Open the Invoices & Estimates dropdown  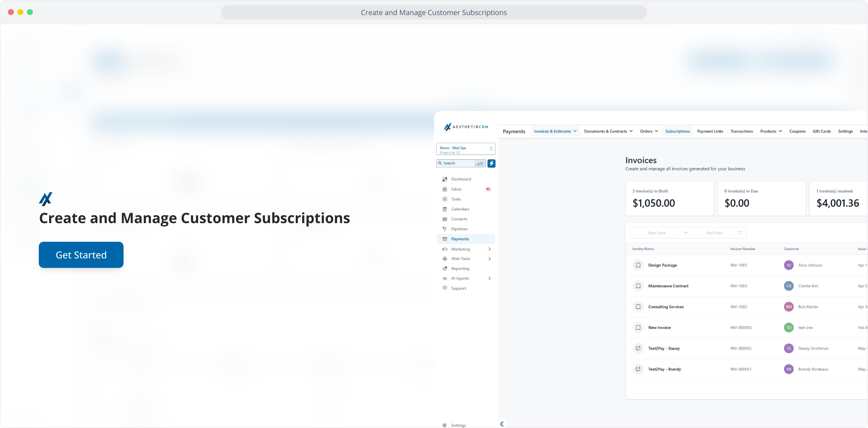pos(555,131)
